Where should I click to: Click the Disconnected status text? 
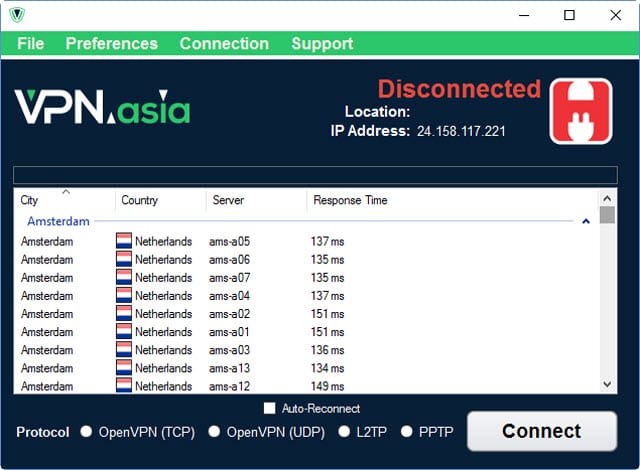[x=459, y=89]
